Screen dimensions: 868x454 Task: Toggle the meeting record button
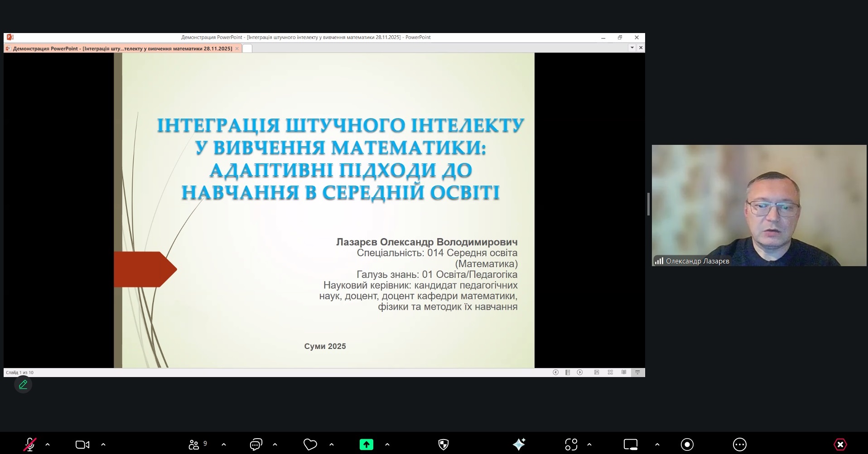[x=687, y=444]
